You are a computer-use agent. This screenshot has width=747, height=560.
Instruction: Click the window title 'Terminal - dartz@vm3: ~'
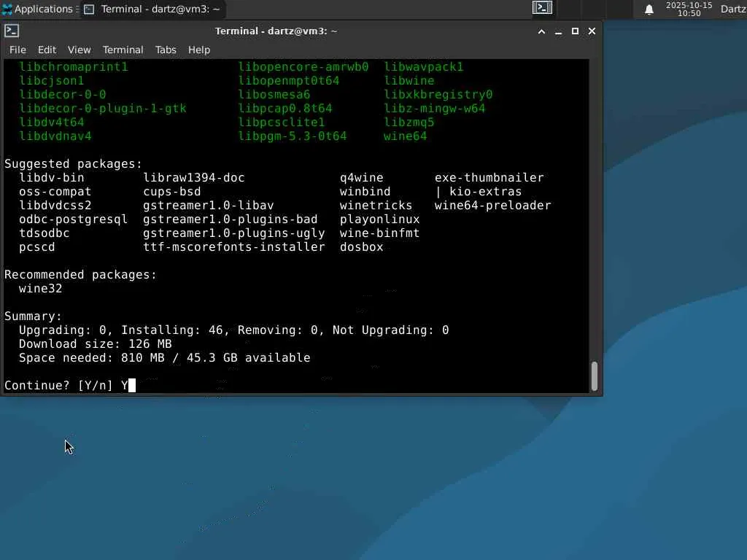[276, 31]
